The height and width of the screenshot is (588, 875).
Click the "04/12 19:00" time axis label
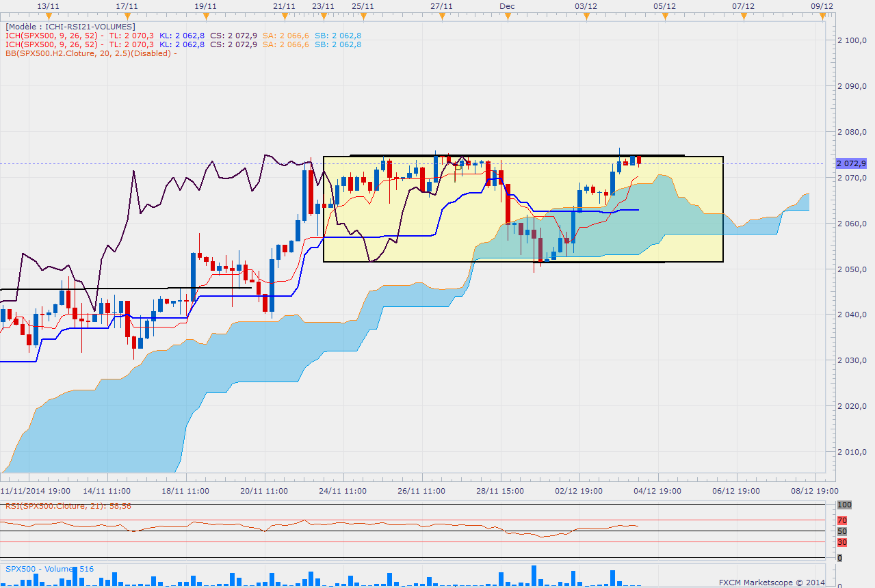[x=657, y=491]
